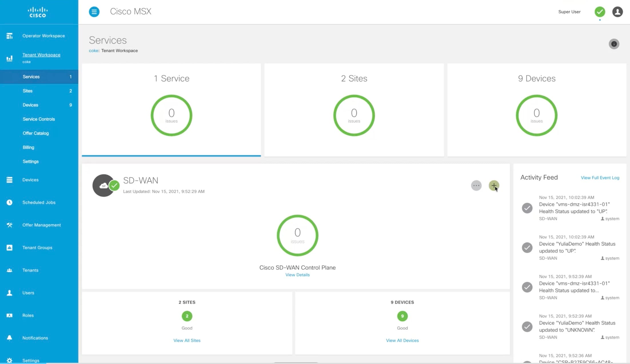
Task: Select Sites submenu item
Action: [39, 91]
